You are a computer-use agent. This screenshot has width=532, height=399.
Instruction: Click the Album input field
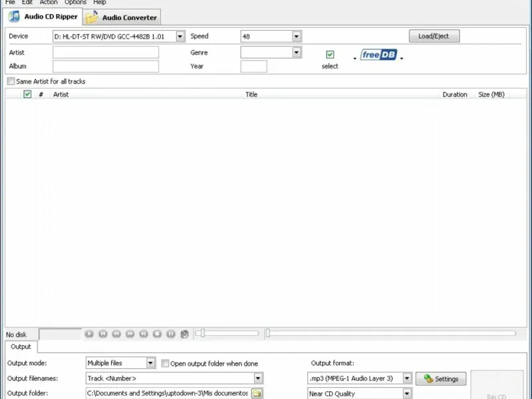(106, 66)
